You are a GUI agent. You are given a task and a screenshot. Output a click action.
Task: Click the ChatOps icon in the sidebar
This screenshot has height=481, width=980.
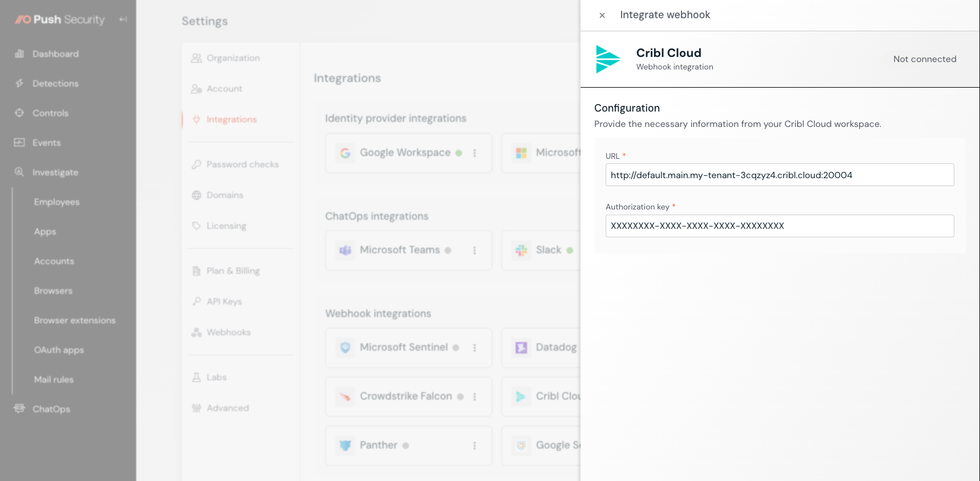click(x=19, y=409)
